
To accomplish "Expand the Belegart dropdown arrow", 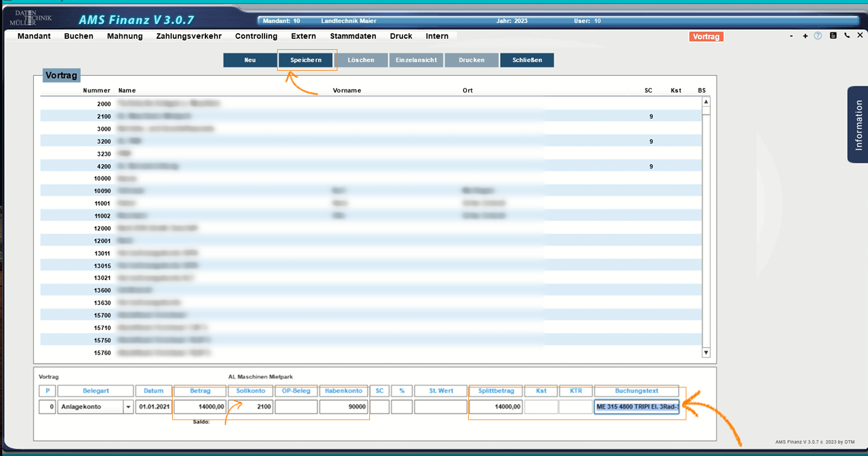I will [x=128, y=407].
